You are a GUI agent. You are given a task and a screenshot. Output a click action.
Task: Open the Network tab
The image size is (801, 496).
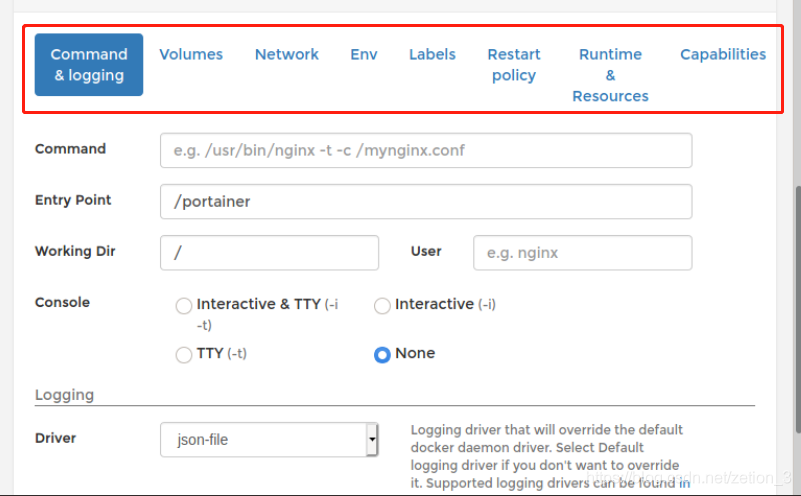287,54
